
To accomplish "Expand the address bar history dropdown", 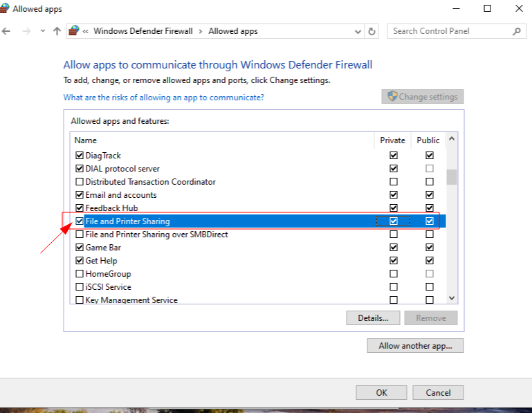I will point(358,32).
